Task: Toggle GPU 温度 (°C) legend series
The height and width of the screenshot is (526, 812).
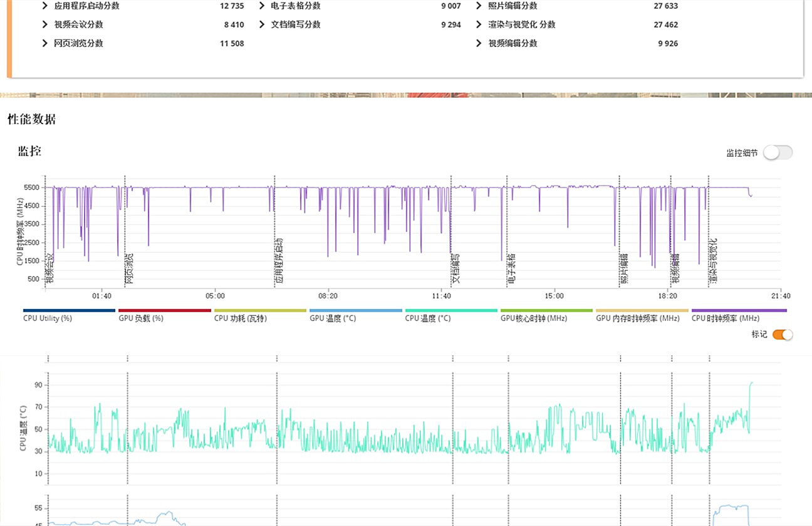Action: point(333,318)
